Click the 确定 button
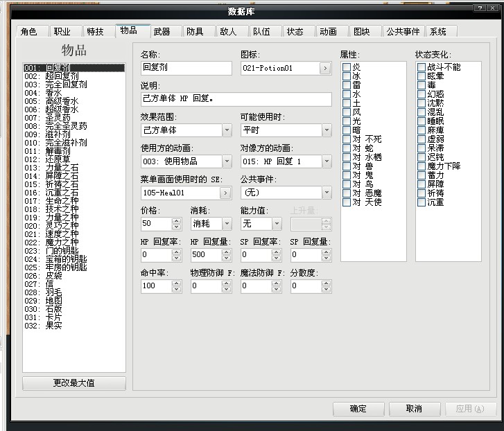Screen dimensions: 504x431 click(358, 409)
